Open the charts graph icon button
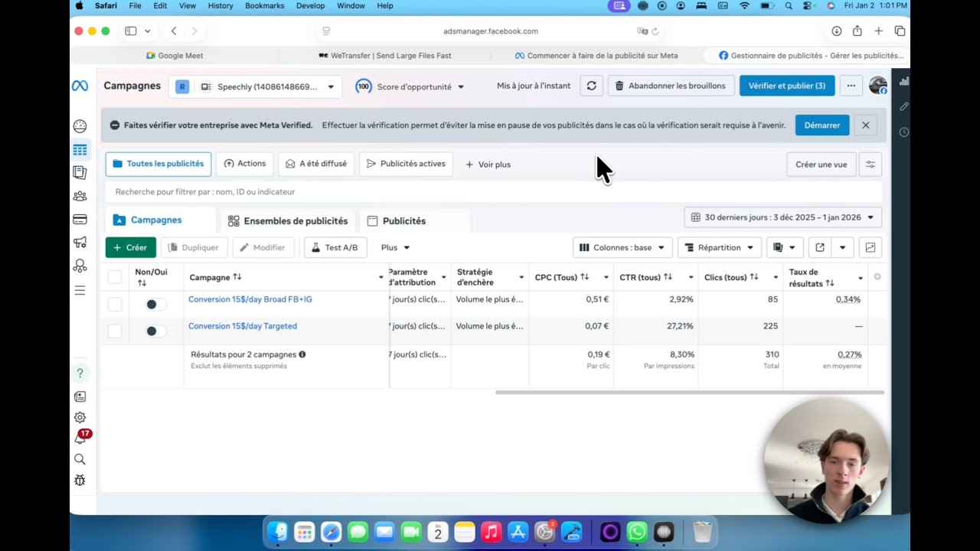This screenshot has height=551, width=980. [x=871, y=247]
